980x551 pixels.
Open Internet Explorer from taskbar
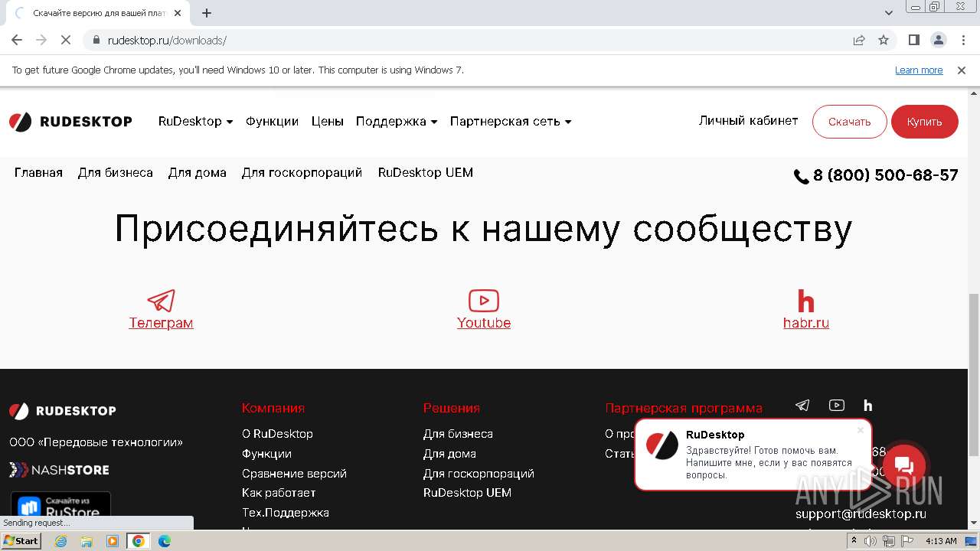[x=60, y=541]
